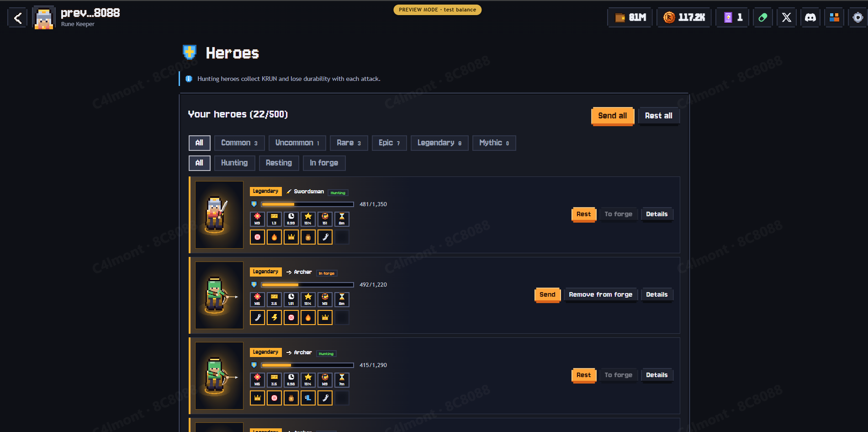
Task: Filter heroes by Legendary rarity
Action: [439, 143]
